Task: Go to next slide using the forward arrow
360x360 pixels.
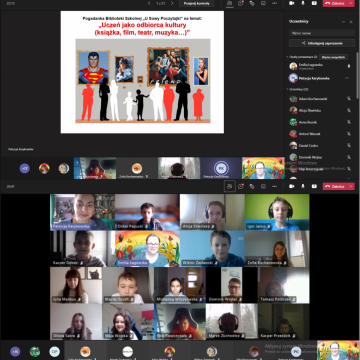Action: pyautogui.click(x=172, y=3)
